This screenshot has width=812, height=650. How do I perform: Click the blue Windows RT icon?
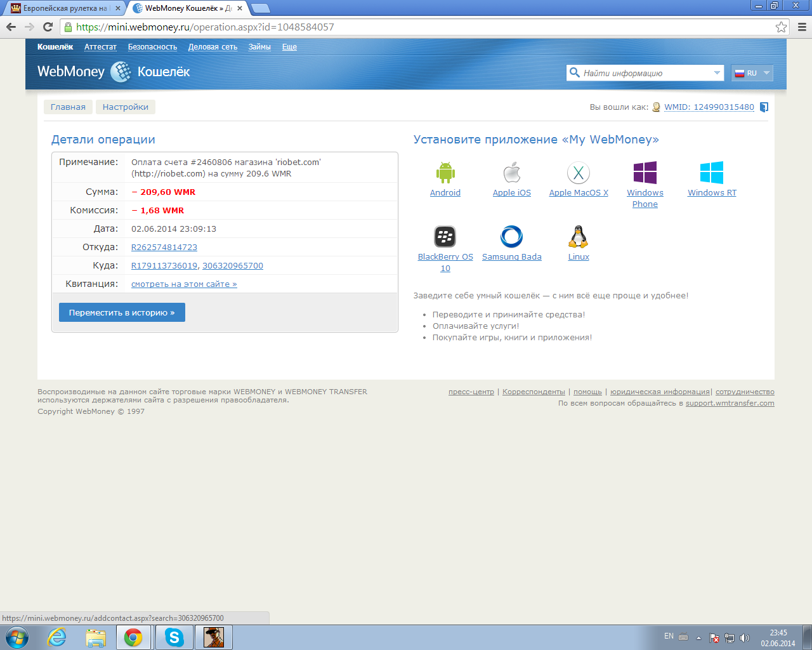point(712,173)
